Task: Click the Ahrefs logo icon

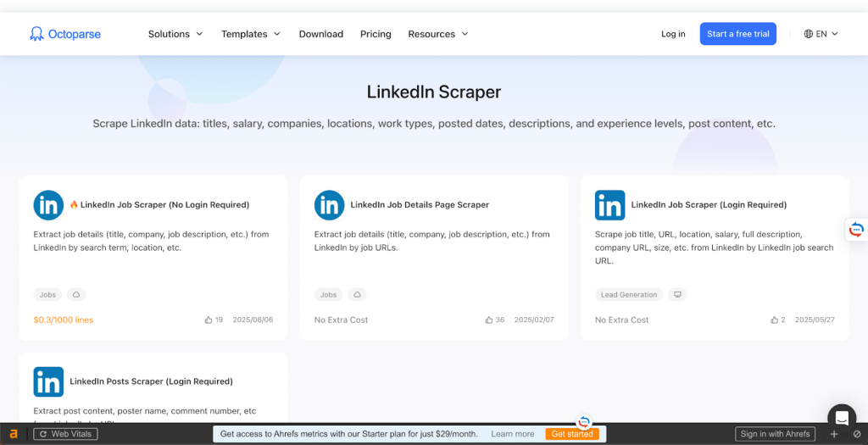Action: click(x=14, y=434)
